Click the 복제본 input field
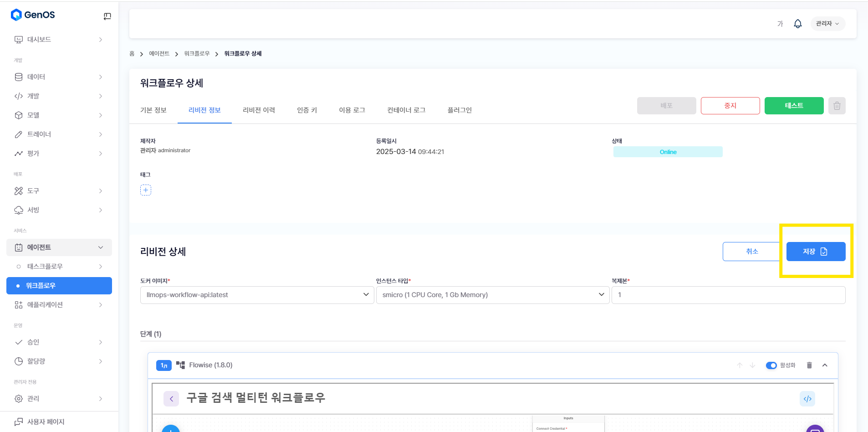868x432 pixels. (x=728, y=295)
